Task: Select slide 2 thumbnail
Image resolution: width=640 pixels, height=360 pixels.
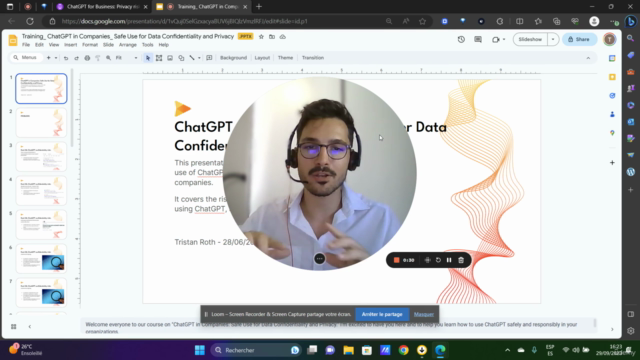Action: point(41,123)
